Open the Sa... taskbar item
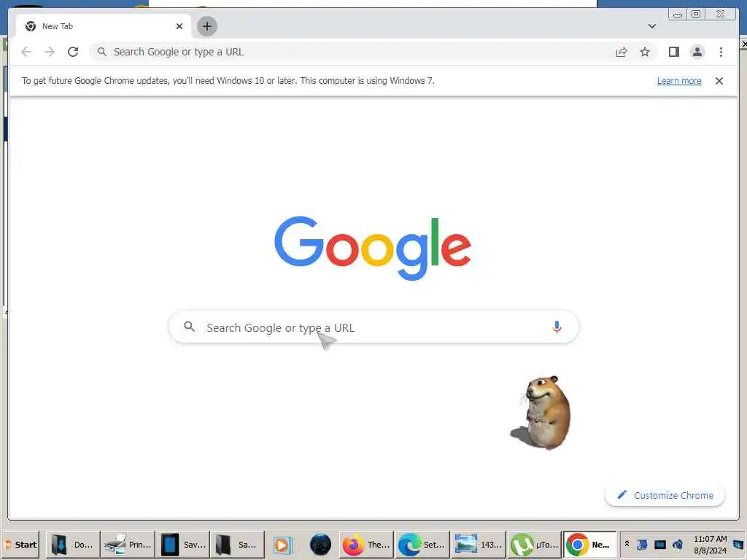The image size is (747, 560). (237, 544)
